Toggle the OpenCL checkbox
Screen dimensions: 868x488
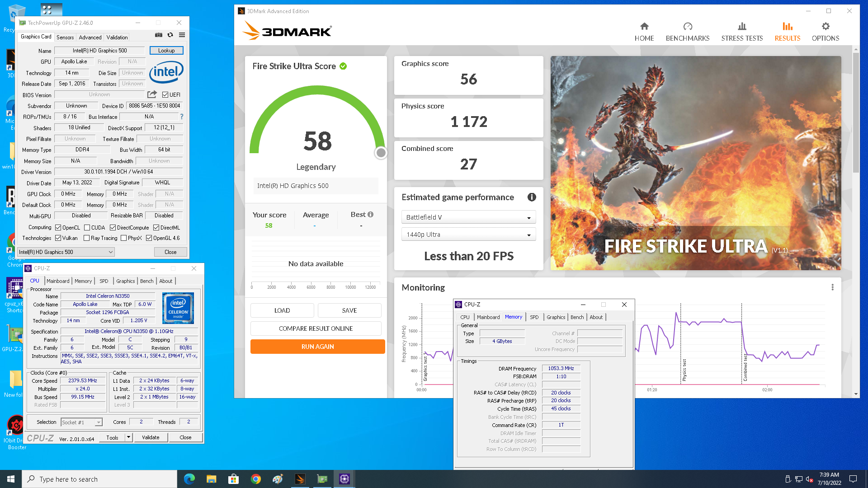click(x=58, y=228)
